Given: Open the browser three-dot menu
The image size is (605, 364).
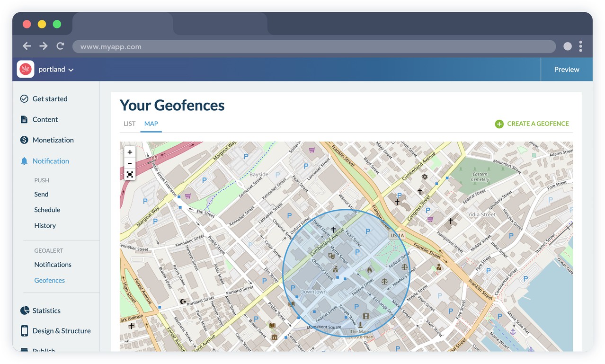Looking at the screenshot, I should pyautogui.click(x=580, y=46).
